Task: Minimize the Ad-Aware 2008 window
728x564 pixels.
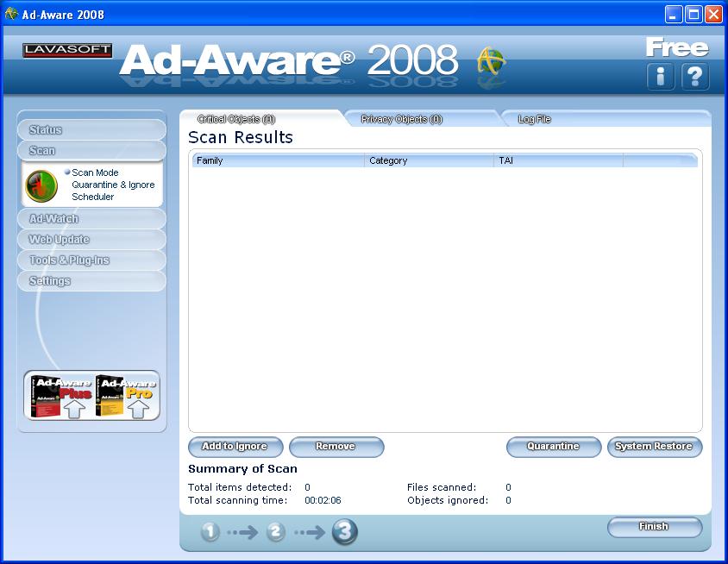Action: [674, 15]
